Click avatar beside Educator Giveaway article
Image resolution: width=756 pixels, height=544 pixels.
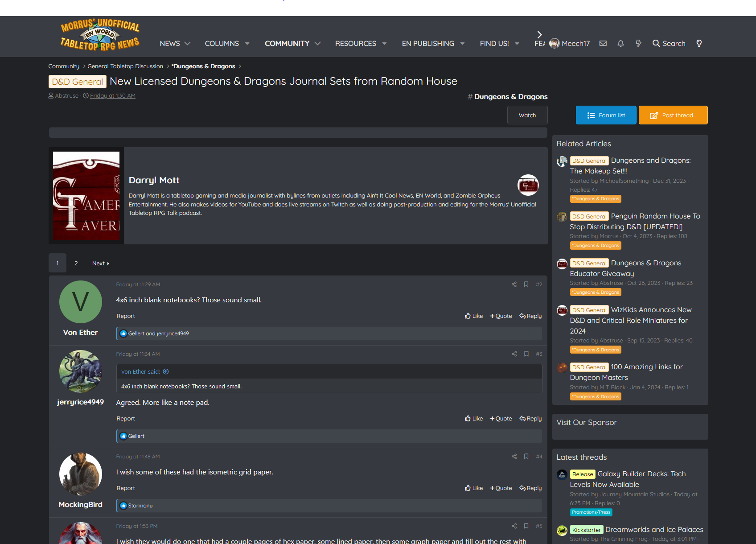coord(562,264)
